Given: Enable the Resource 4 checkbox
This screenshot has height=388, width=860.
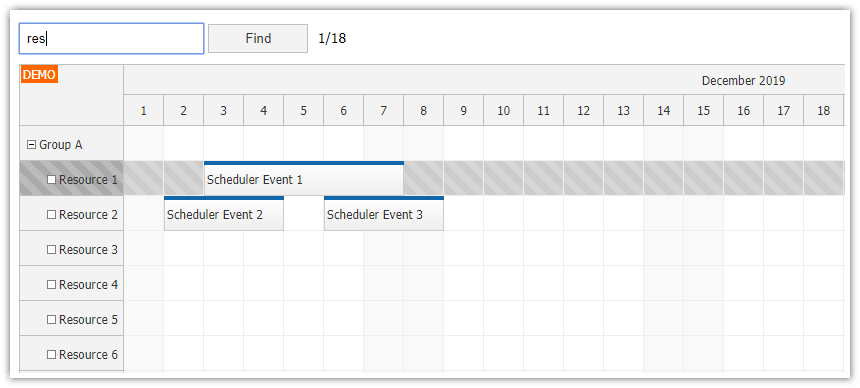Looking at the screenshot, I should coord(52,285).
